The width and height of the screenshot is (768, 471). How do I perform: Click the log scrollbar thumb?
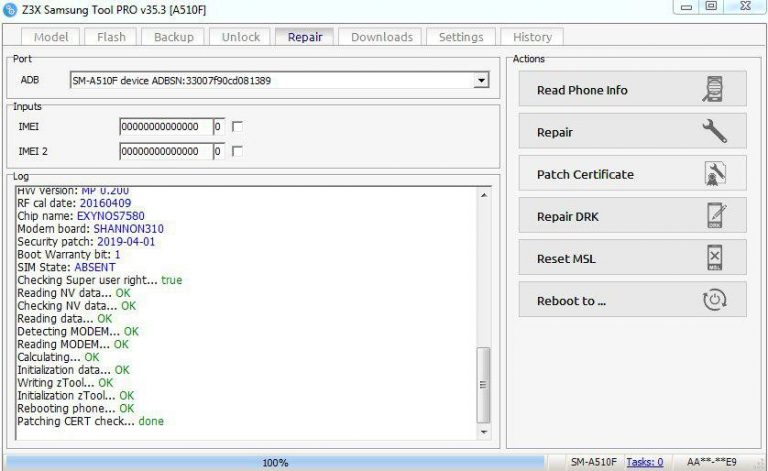pyautogui.click(x=483, y=385)
